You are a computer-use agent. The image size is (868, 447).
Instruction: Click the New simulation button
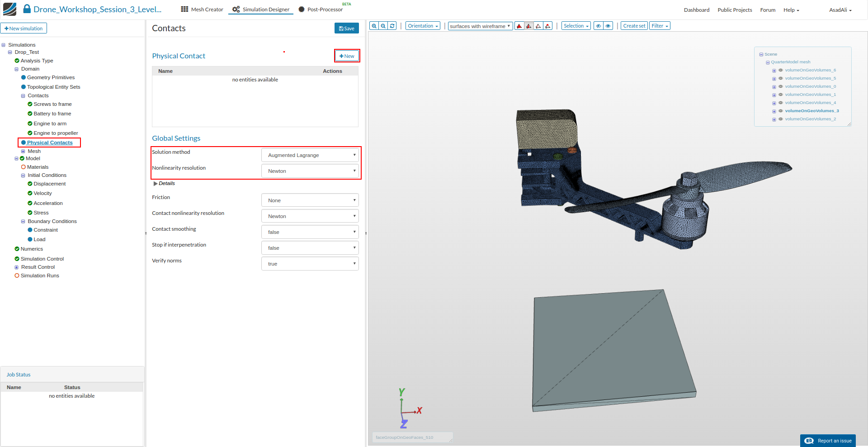24,29
